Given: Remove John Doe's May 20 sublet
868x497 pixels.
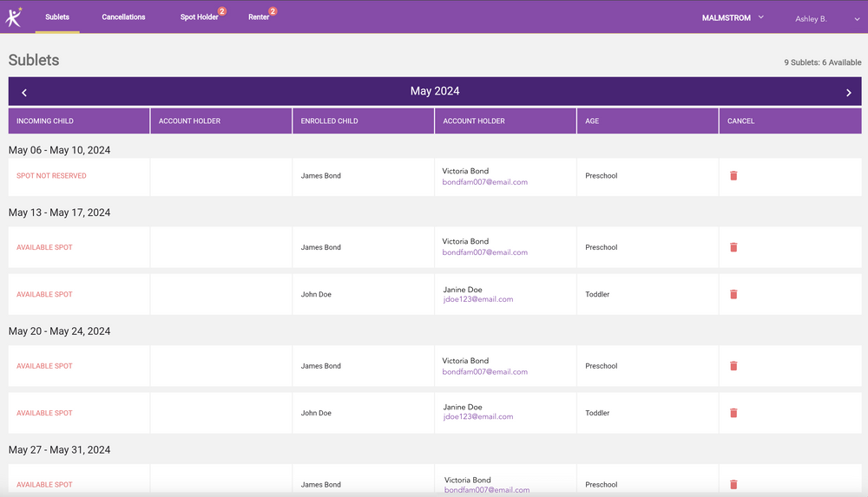Looking at the screenshot, I should point(733,414).
